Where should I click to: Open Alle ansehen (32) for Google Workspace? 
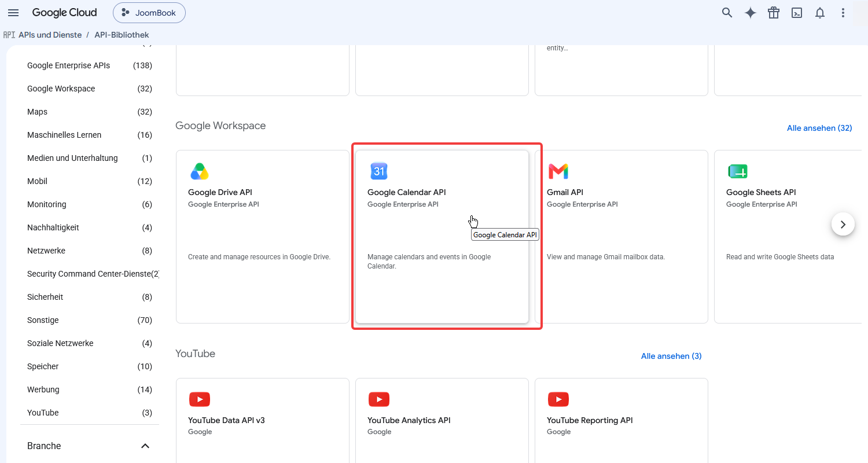pyautogui.click(x=819, y=128)
